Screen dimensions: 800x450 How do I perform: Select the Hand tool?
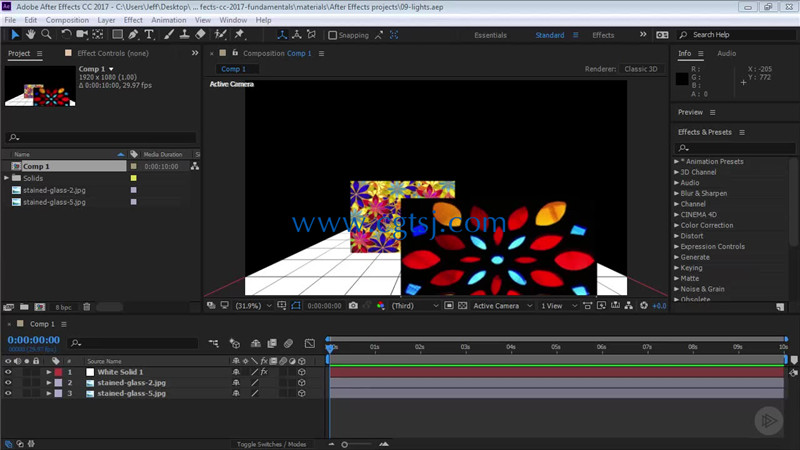point(31,35)
